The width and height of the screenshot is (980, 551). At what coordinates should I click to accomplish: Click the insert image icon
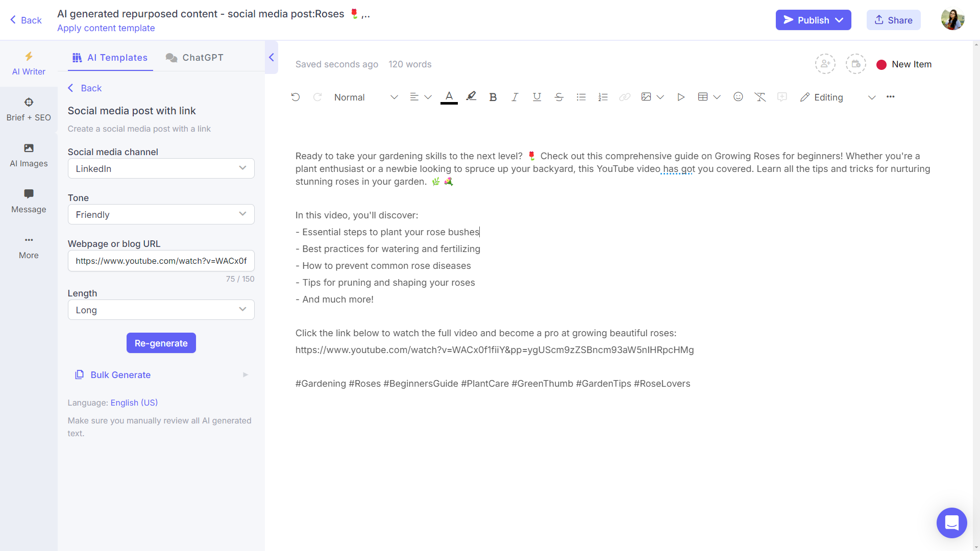[646, 97]
